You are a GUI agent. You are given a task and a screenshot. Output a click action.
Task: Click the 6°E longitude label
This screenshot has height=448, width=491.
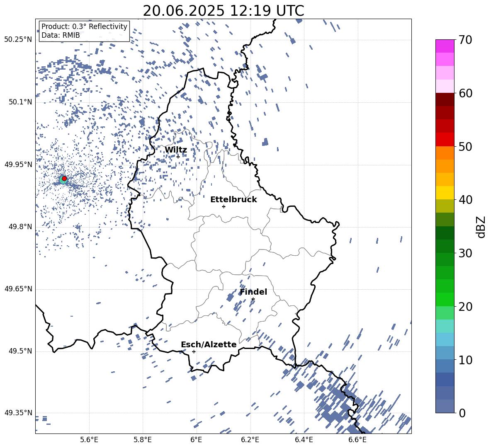click(196, 440)
